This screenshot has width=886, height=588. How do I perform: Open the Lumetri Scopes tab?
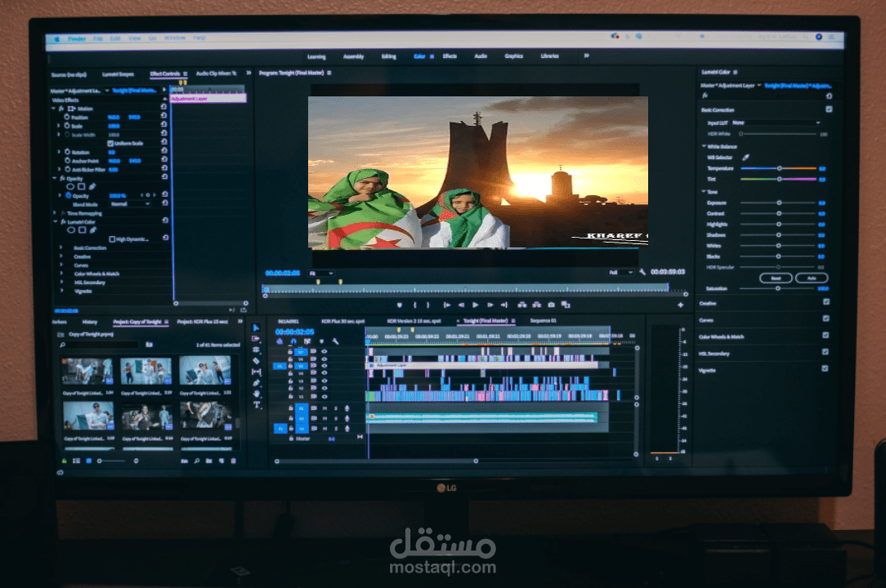pos(118,74)
